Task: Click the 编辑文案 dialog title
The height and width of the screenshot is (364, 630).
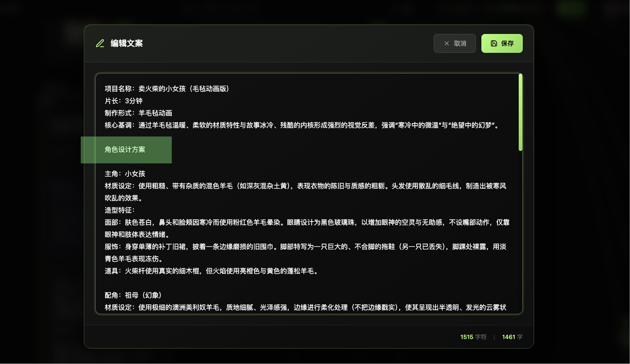Action: coord(127,43)
